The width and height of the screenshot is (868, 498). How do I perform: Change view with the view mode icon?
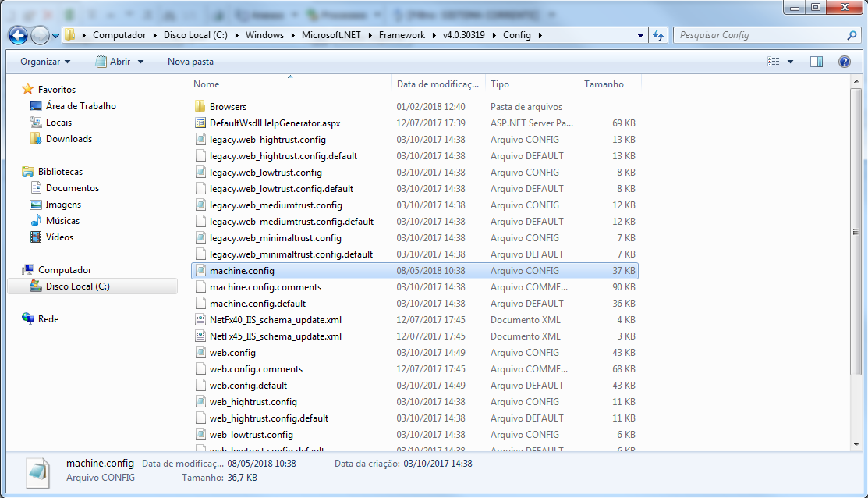point(774,62)
